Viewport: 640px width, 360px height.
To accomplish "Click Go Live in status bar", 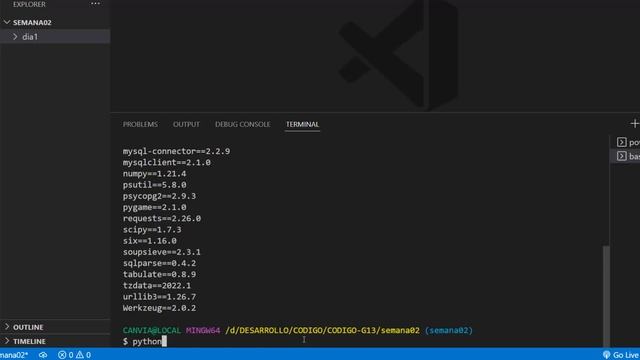I will 621,355.
